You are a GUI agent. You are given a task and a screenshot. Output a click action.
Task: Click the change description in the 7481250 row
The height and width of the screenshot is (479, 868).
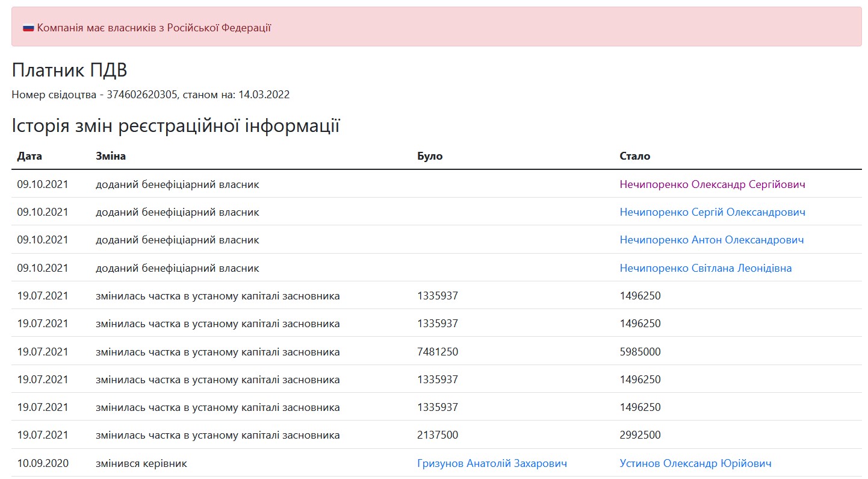coord(218,352)
